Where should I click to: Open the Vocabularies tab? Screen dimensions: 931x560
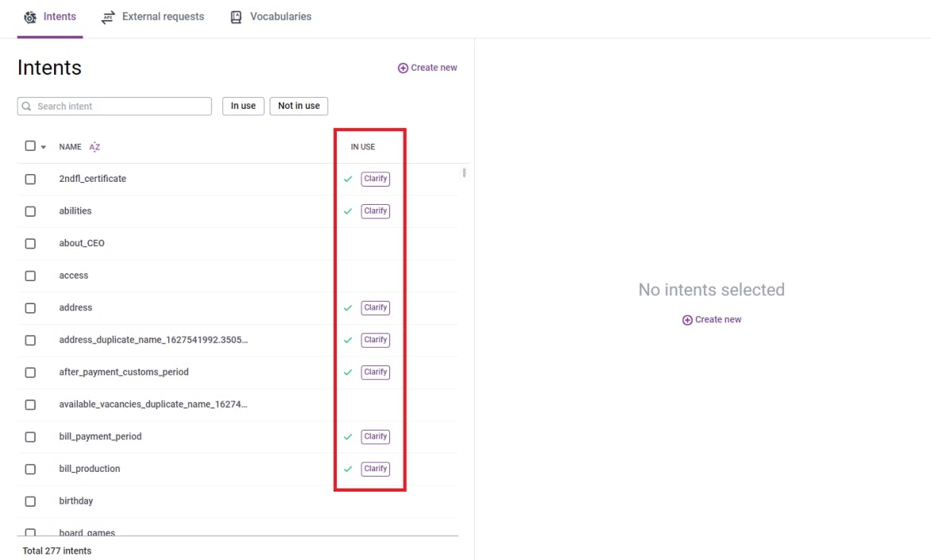pyautogui.click(x=280, y=17)
